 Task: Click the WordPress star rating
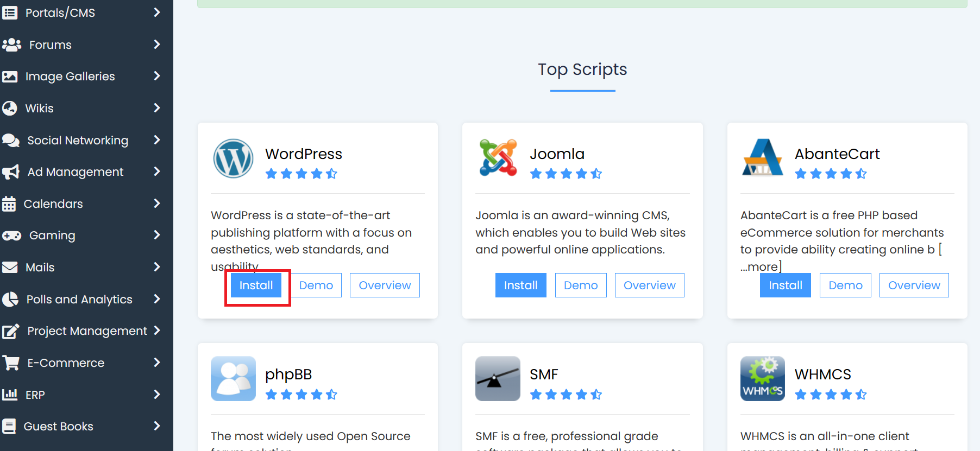tap(301, 174)
